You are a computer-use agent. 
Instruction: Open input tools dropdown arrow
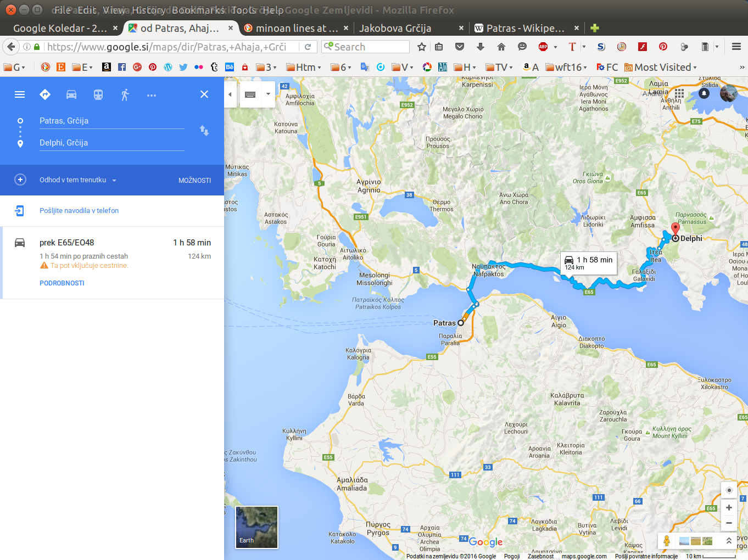point(268,94)
